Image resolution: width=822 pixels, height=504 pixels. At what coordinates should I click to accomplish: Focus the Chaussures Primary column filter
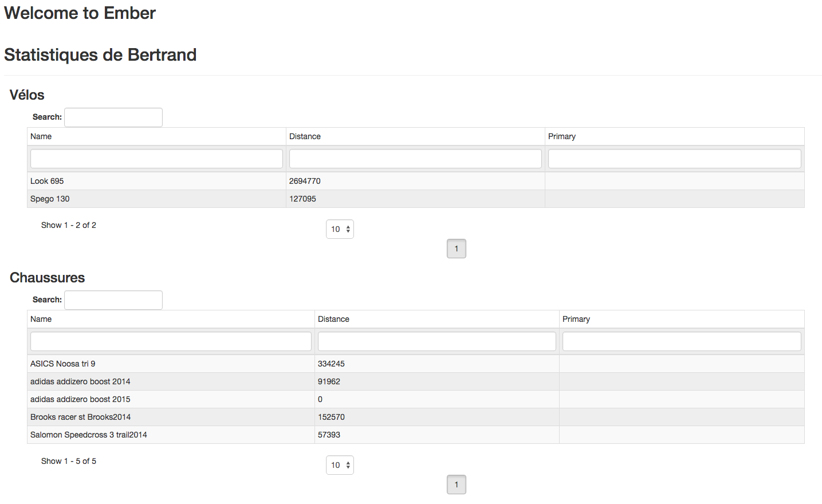point(682,341)
